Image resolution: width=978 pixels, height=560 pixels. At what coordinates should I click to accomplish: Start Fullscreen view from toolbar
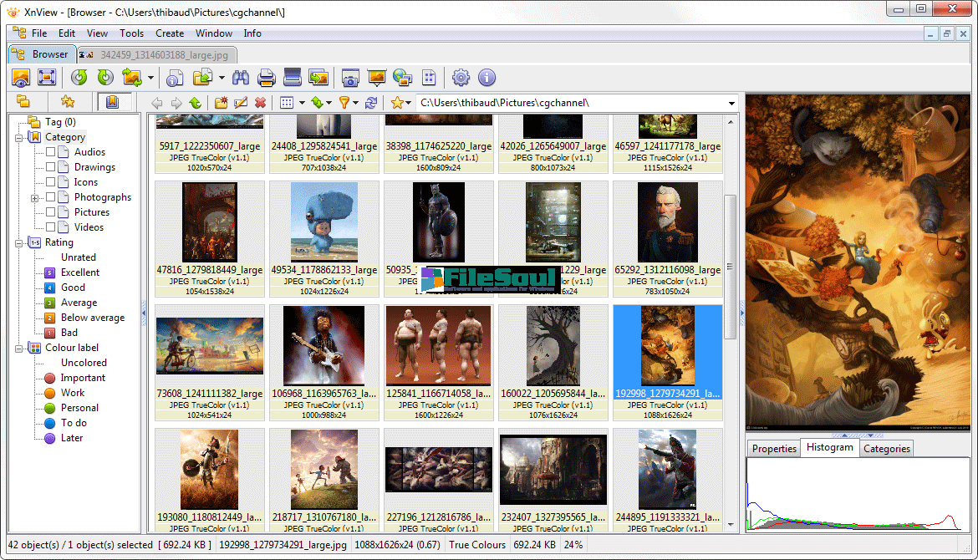tap(47, 78)
